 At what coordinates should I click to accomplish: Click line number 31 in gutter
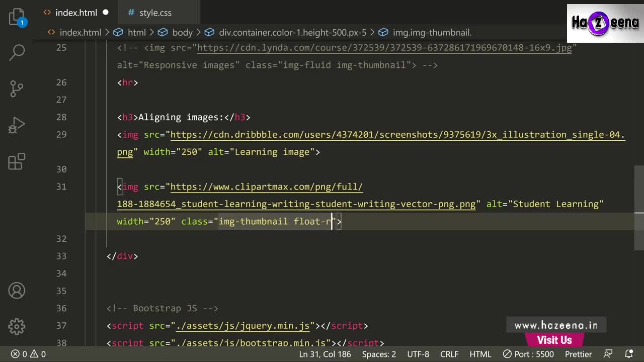61,187
